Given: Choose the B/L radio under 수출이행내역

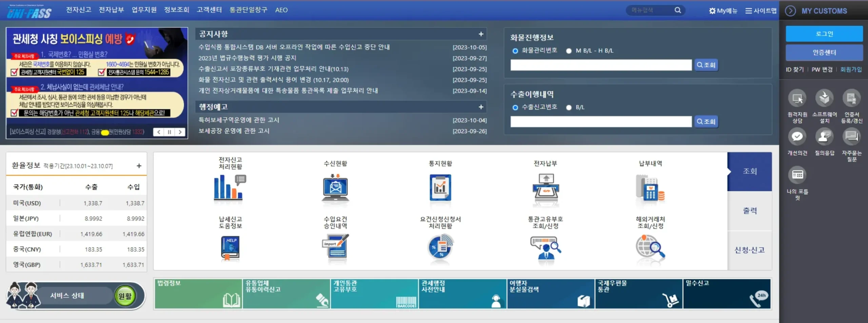Looking at the screenshot, I should (569, 107).
